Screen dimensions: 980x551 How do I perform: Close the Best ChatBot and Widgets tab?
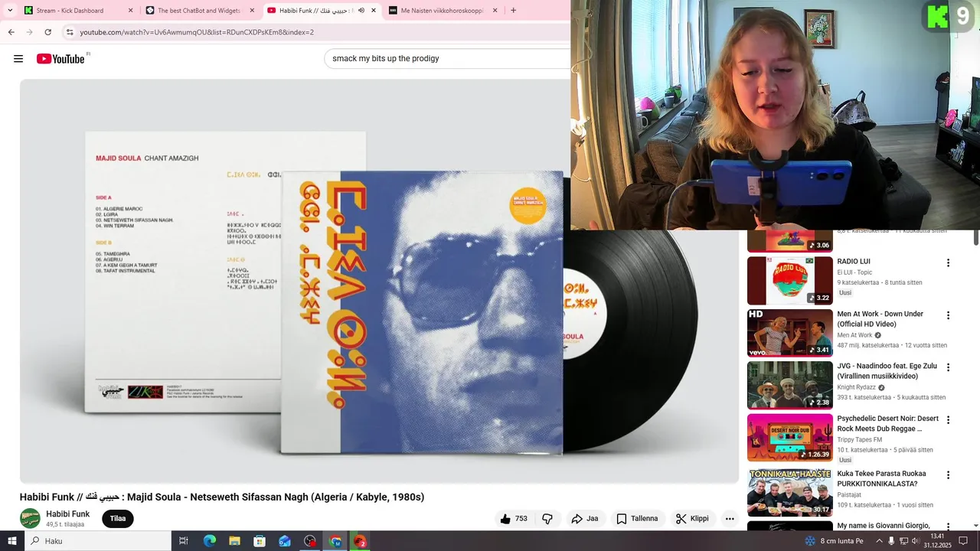click(252, 11)
